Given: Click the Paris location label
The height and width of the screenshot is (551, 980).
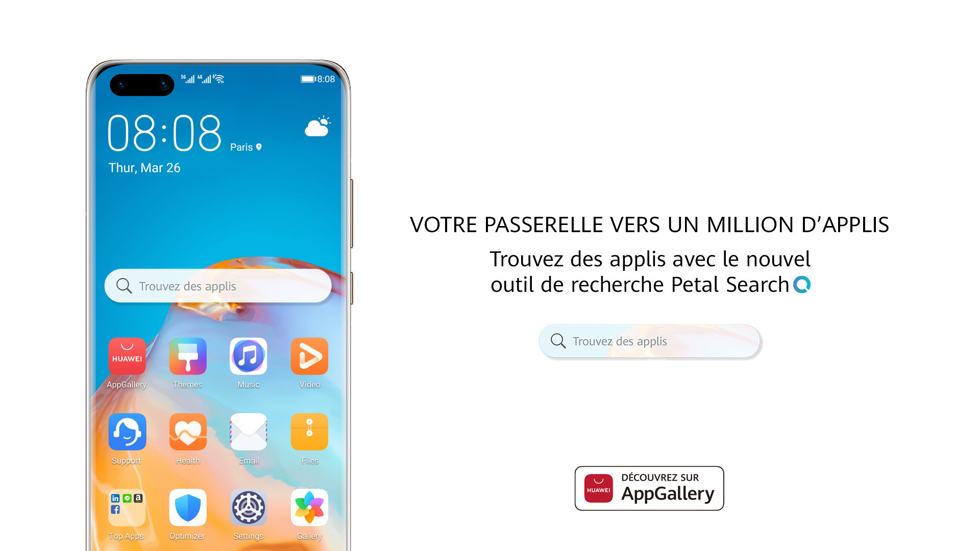Looking at the screenshot, I should pos(244,146).
